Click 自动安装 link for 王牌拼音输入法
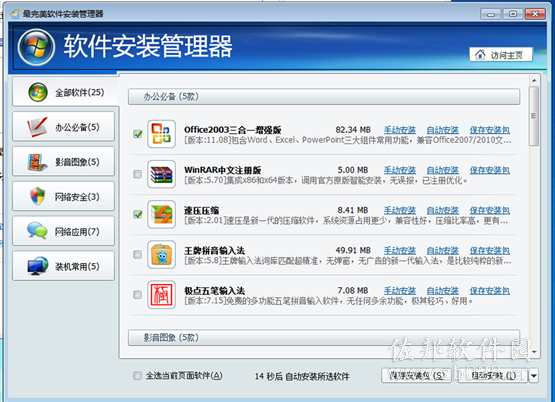Viewport: 555px width, 402px height. (x=442, y=251)
